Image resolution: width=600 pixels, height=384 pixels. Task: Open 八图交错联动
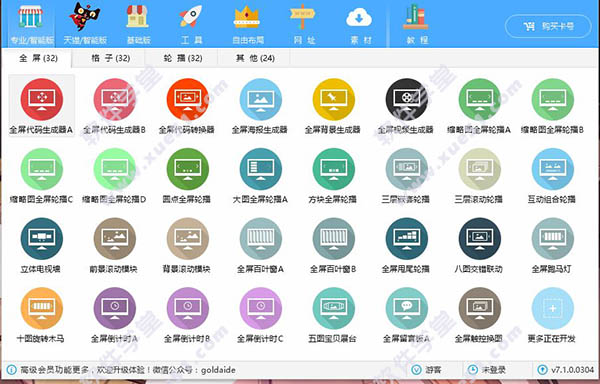tap(479, 245)
